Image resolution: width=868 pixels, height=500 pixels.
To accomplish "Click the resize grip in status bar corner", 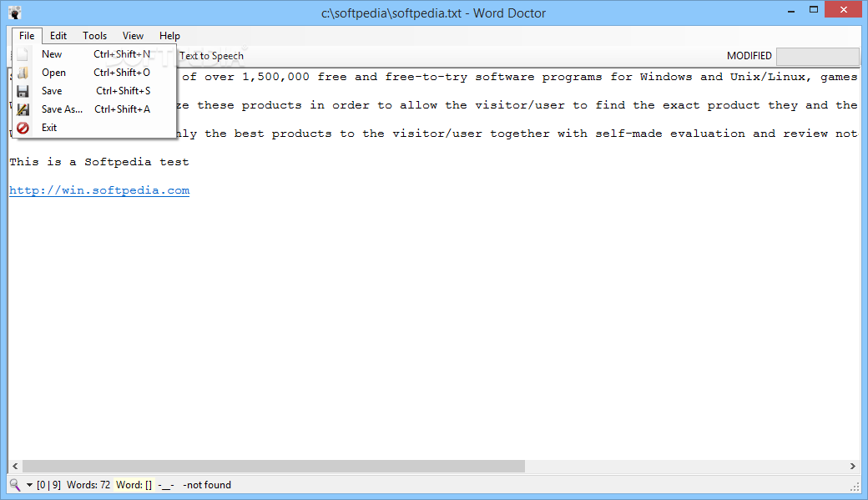I will point(855,487).
